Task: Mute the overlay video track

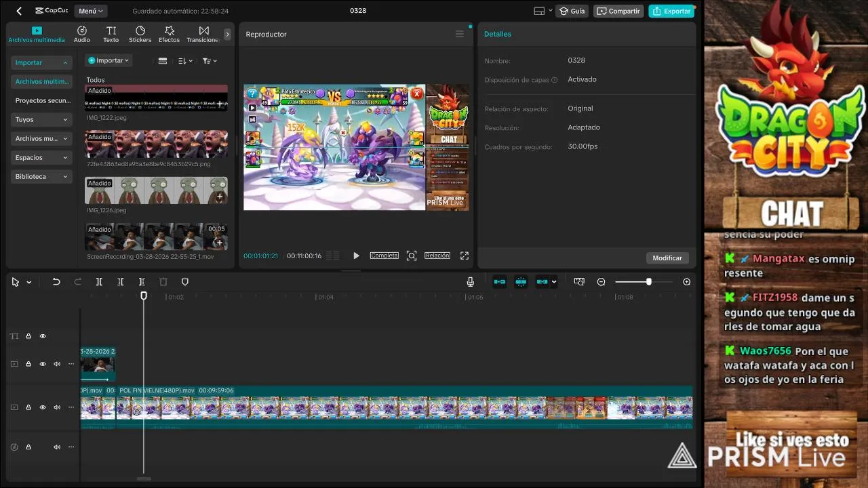Action: pos(57,364)
